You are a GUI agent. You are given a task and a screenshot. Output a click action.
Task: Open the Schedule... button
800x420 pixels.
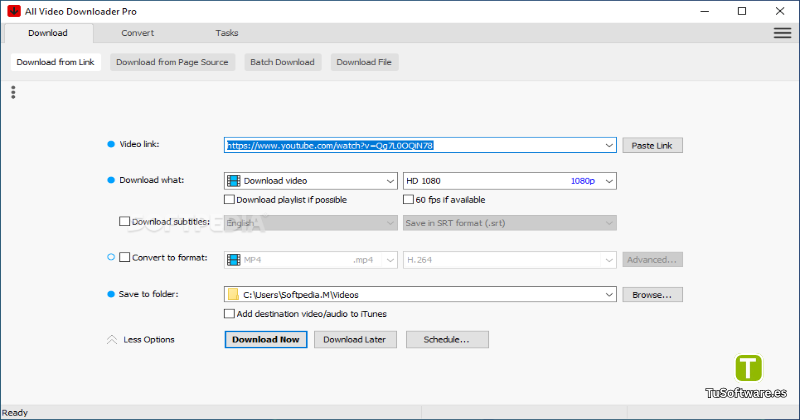point(447,339)
